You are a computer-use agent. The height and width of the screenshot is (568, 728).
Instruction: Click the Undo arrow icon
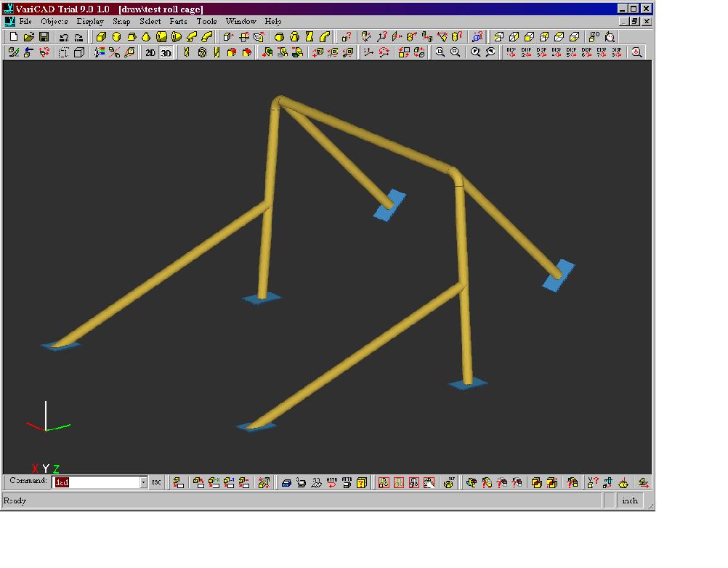pyautogui.click(x=64, y=36)
